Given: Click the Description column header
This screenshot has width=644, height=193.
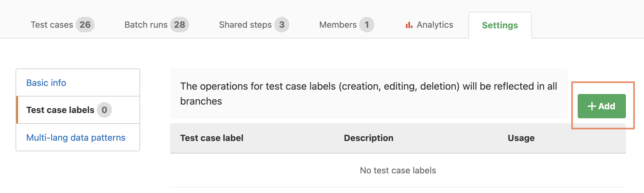Looking at the screenshot, I should pos(369,138).
